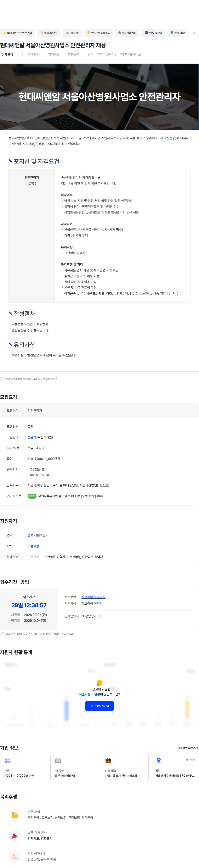
Task: Click the 고졸이상 education text
Action: point(33,546)
